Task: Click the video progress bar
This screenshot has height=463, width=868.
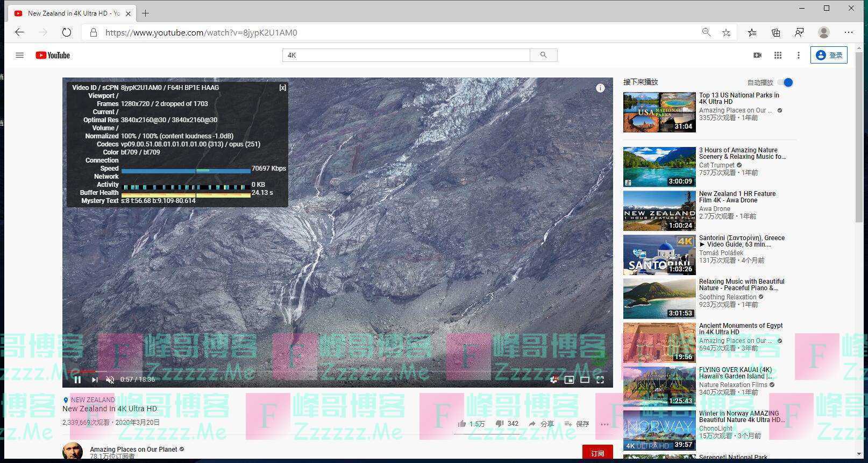Action: 338,371
